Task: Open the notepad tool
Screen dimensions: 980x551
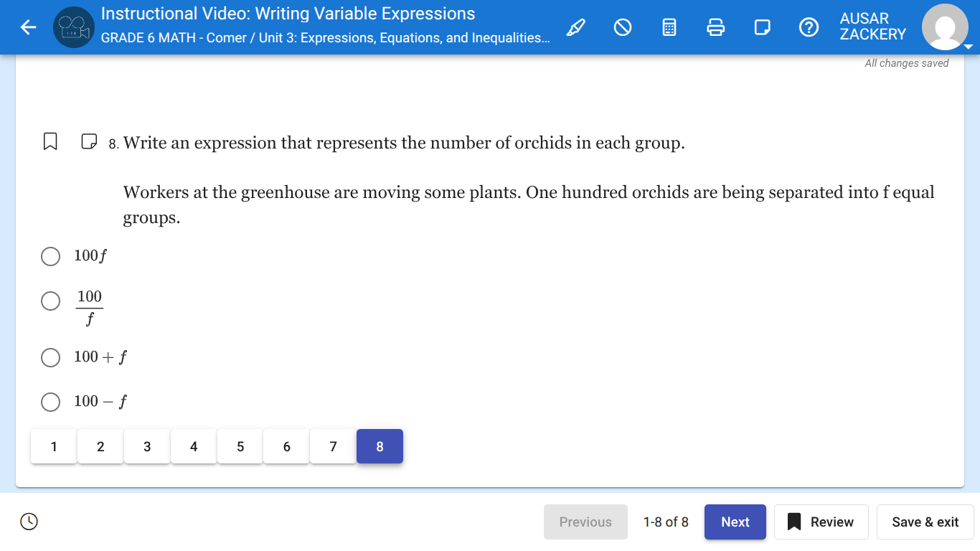Action: (x=762, y=27)
